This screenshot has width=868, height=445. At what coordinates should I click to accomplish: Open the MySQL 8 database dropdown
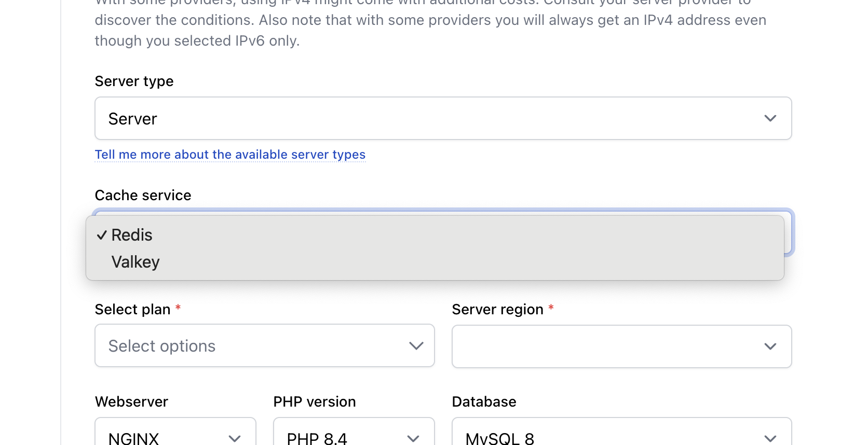point(622,432)
